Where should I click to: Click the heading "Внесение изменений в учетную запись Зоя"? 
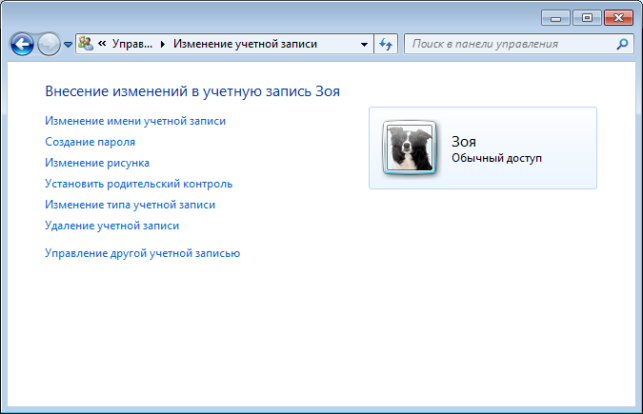click(192, 91)
